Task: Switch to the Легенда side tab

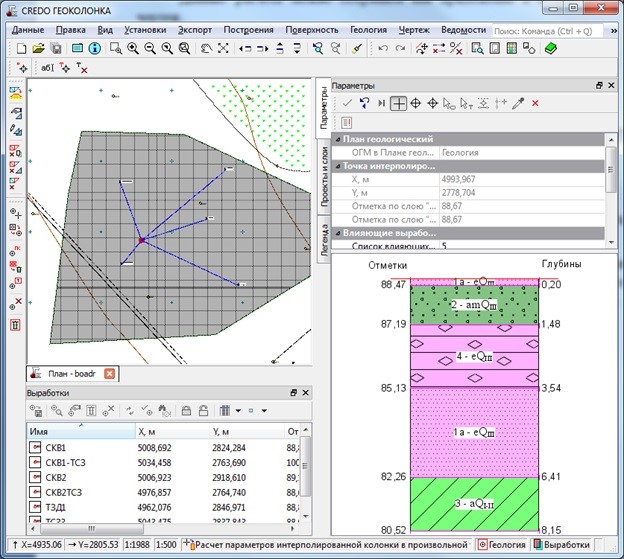Action: (324, 240)
